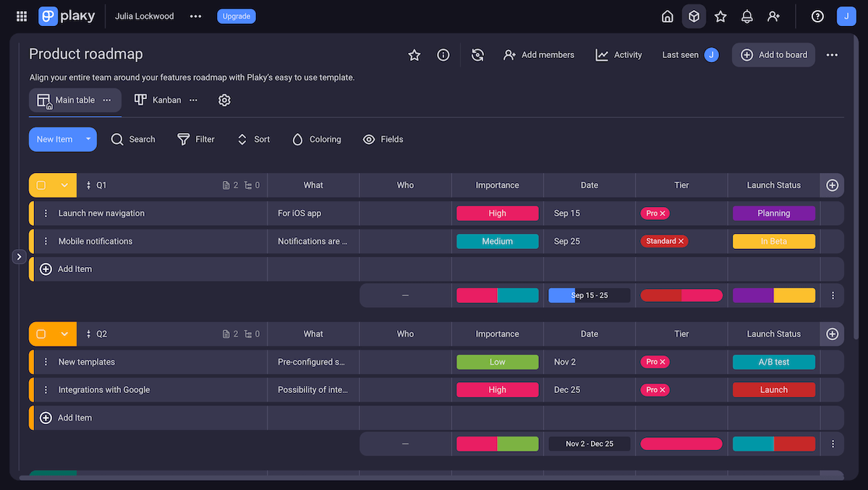Expand the left sidebar
This screenshot has height=490, width=868.
(x=19, y=256)
